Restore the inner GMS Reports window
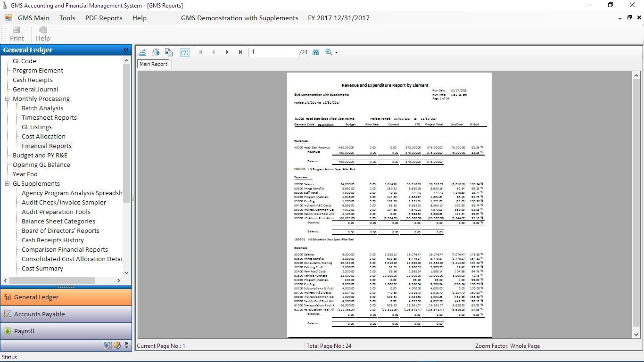Image resolution: width=644 pixels, height=362 pixels. click(629, 18)
